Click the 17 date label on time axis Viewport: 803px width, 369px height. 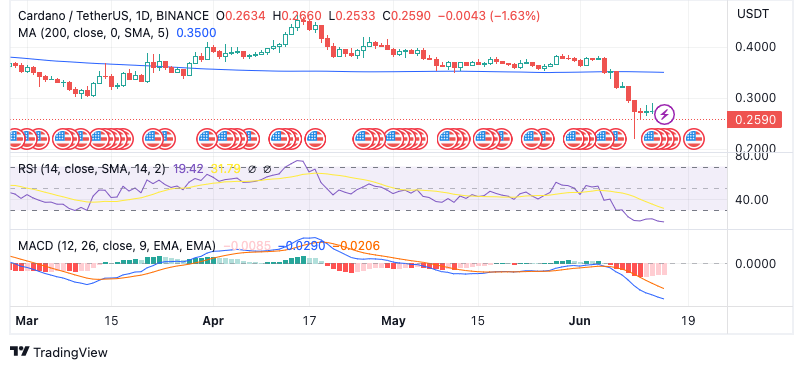[309, 321]
